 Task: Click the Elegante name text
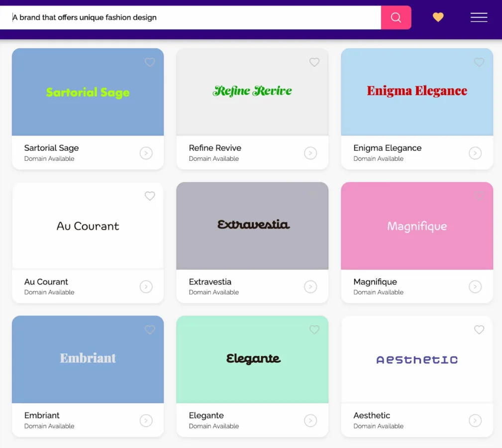(206, 415)
